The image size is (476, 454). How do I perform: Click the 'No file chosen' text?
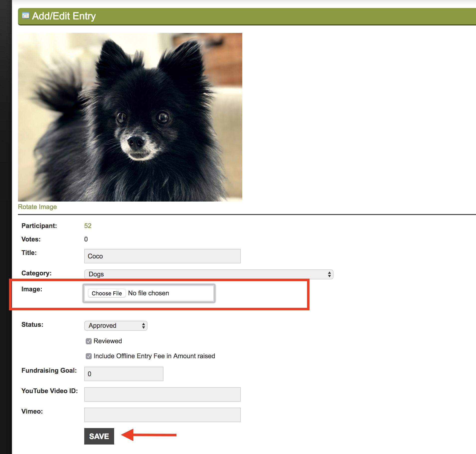(x=149, y=293)
